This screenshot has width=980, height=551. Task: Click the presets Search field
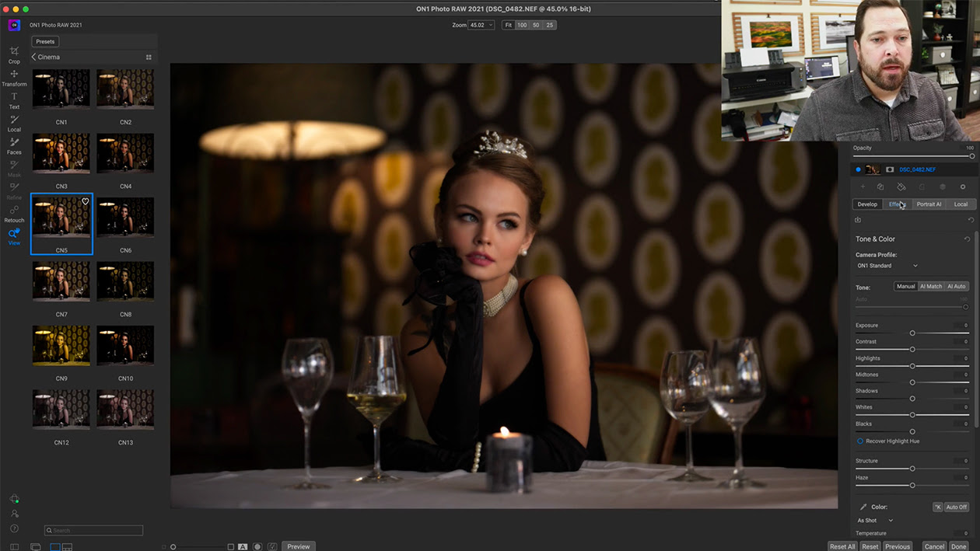(93, 530)
